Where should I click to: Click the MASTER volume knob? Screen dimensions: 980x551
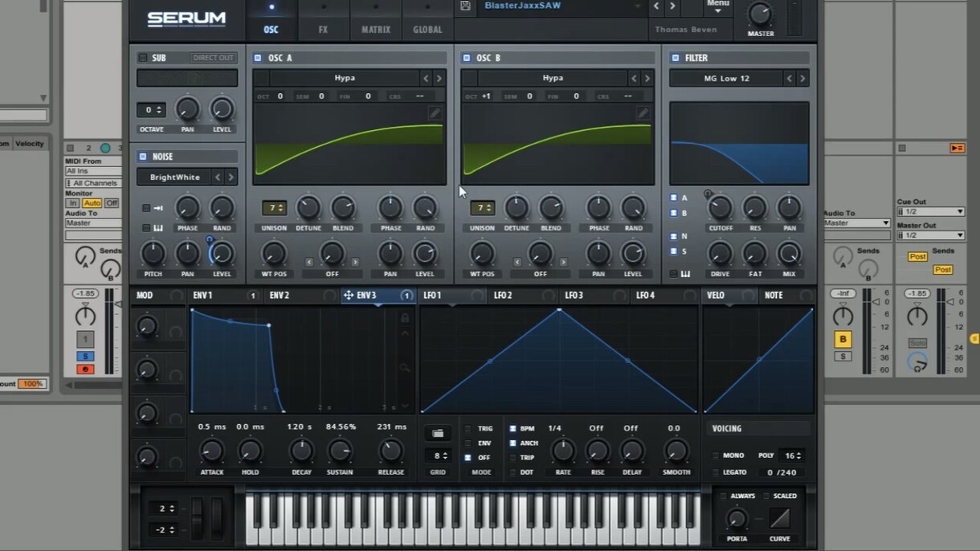[x=761, y=14]
